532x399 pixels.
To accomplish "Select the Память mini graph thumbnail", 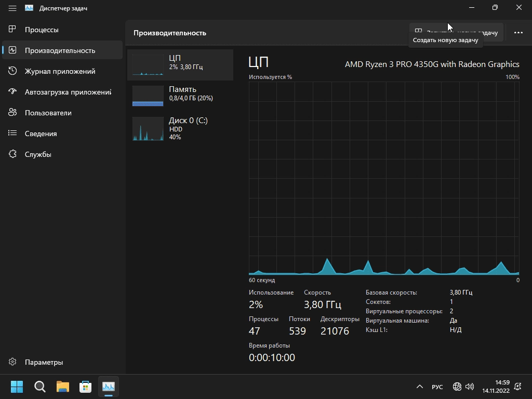I will click(148, 96).
